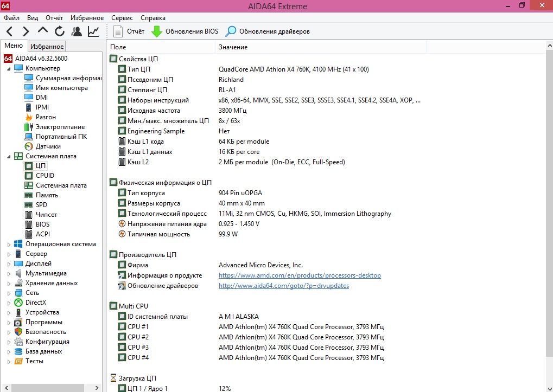This screenshot has height=392, width=553.
Task: Expand the Операционная система node
Action: pyautogui.click(x=9, y=244)
